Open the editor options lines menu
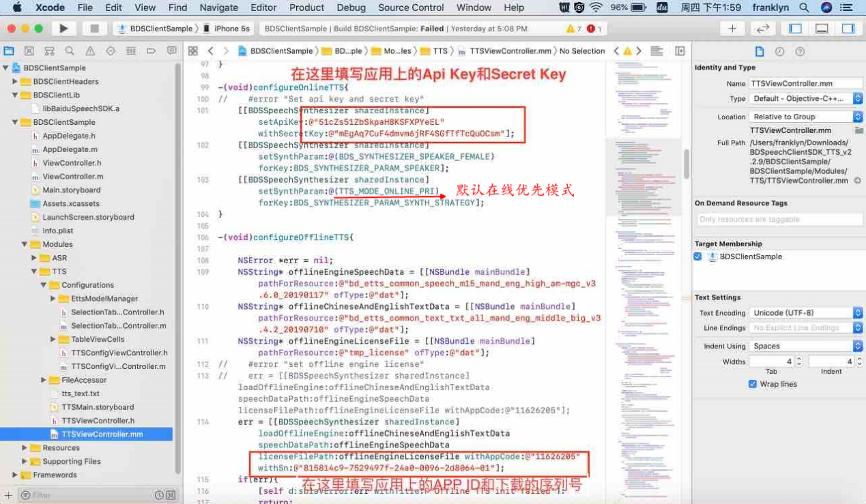This screenshot has width=866, height=504. [x=657, y=51]
